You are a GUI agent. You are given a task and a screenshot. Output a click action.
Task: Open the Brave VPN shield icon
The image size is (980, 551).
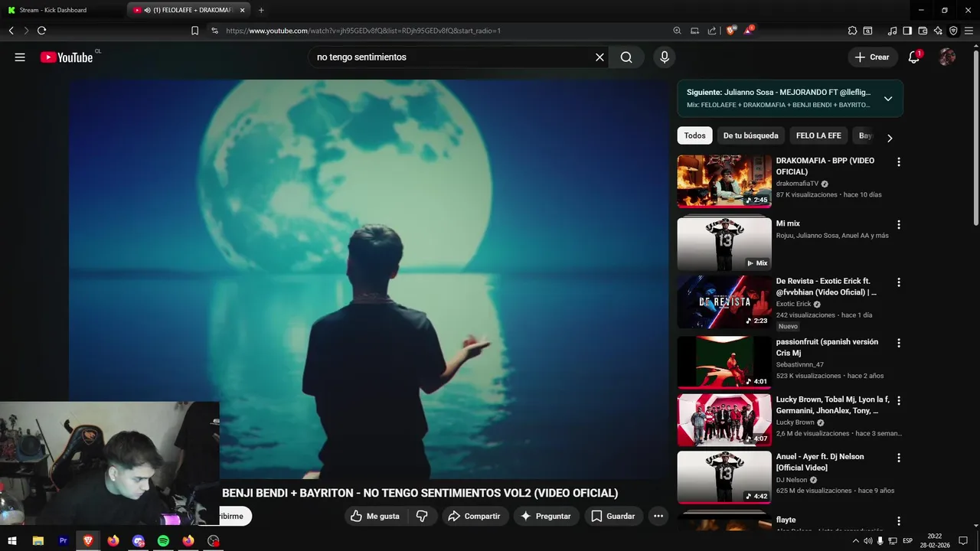click(953, 31)
